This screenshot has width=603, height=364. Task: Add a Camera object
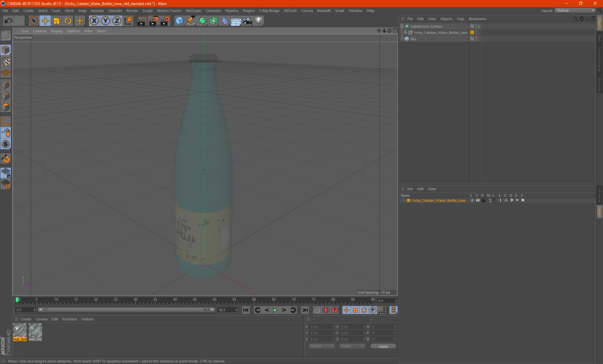pos(247,21)
